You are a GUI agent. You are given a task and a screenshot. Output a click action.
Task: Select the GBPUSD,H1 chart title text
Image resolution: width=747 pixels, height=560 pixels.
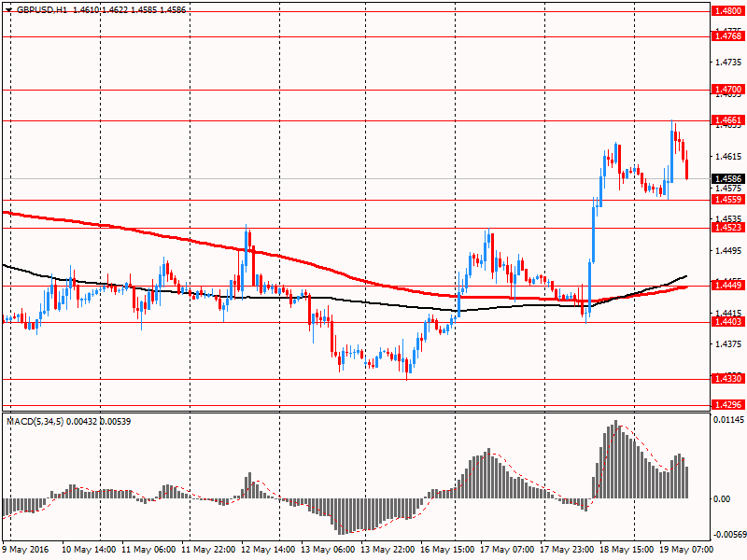pos(42,9)
